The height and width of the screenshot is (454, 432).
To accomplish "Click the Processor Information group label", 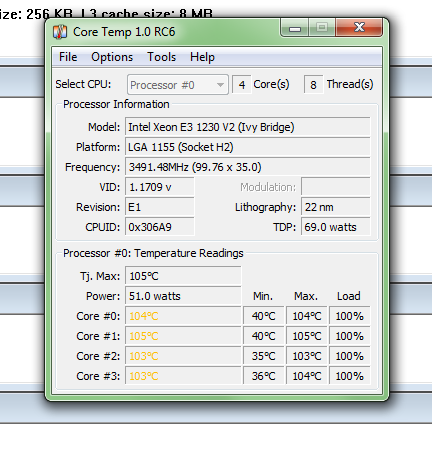I will click(116, 104).
